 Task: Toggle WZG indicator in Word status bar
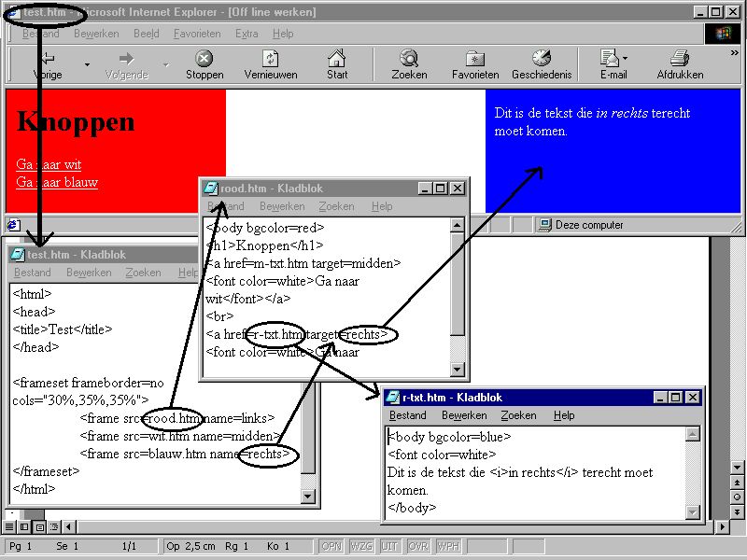(x=361, y=546)
